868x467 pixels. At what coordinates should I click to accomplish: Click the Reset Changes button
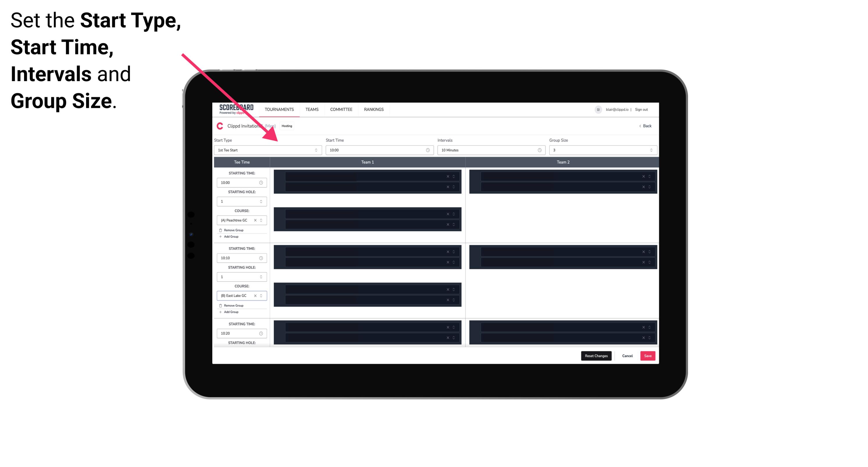[596, 356]
